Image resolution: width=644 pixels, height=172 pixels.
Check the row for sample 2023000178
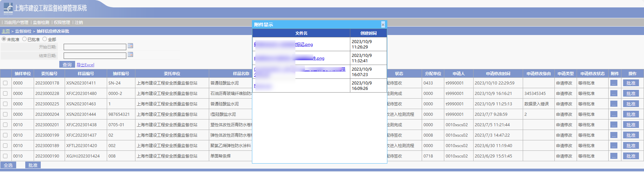tap(5, 83)
